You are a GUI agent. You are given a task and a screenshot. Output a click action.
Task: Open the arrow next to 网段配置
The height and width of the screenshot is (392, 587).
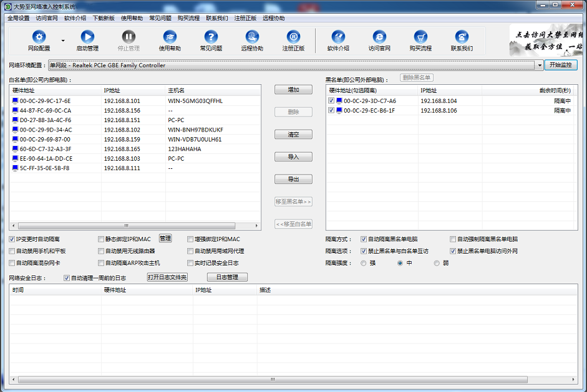[x=63, y=41]
